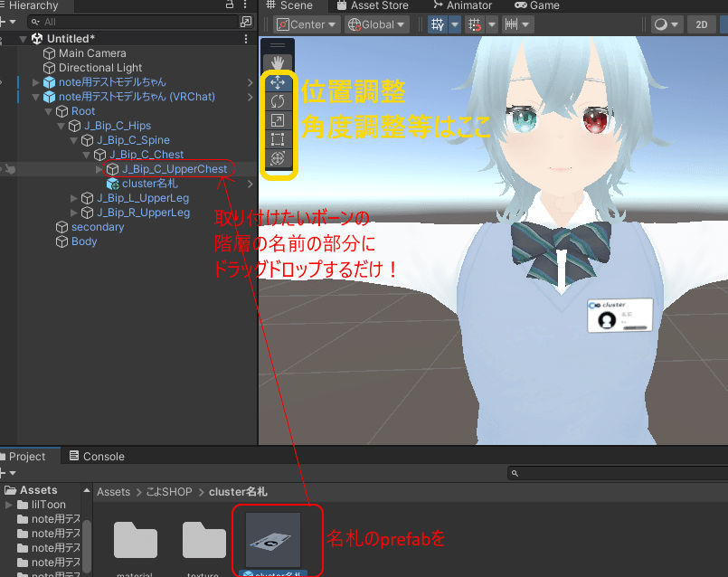The image size is (728, 577).
Task: Open the Untitled scene options menu
Action: pyautogui.click(x=246, y=39)
